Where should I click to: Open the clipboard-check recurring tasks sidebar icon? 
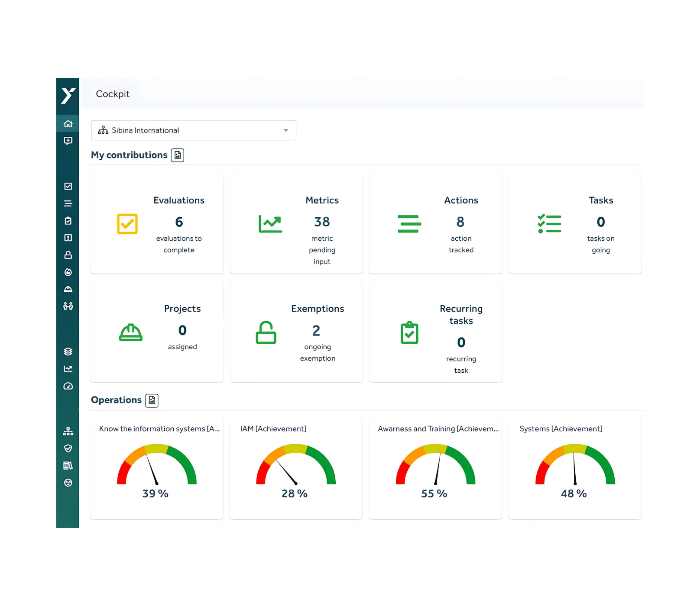coord(68,221)
